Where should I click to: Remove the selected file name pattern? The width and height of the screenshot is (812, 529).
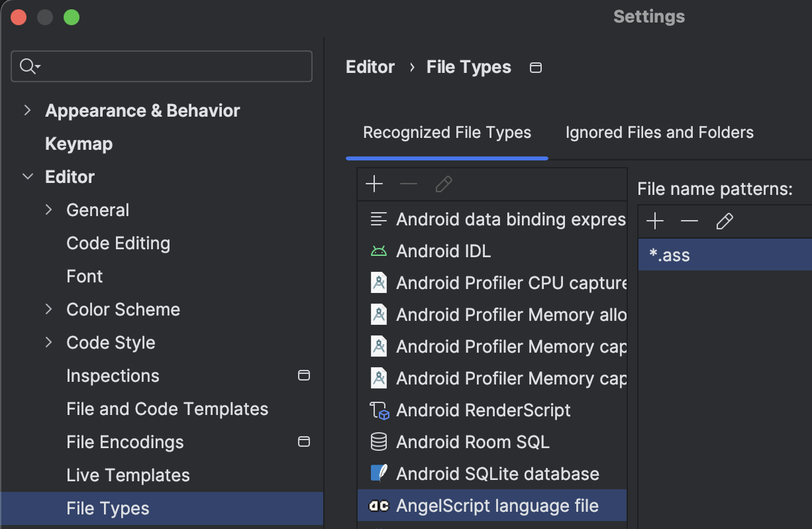689,221
